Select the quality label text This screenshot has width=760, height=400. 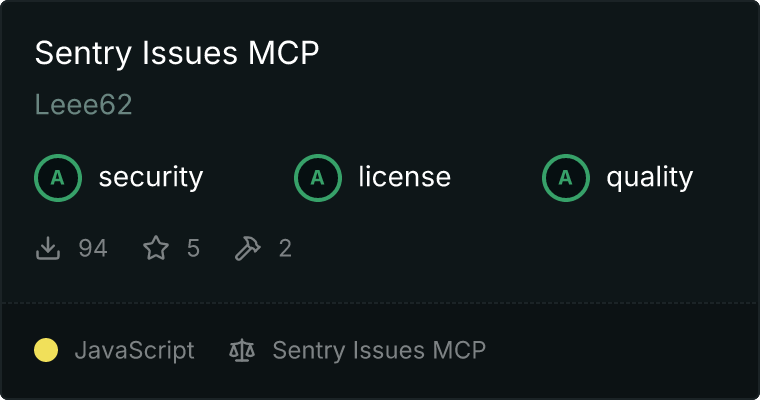point(649,178)
